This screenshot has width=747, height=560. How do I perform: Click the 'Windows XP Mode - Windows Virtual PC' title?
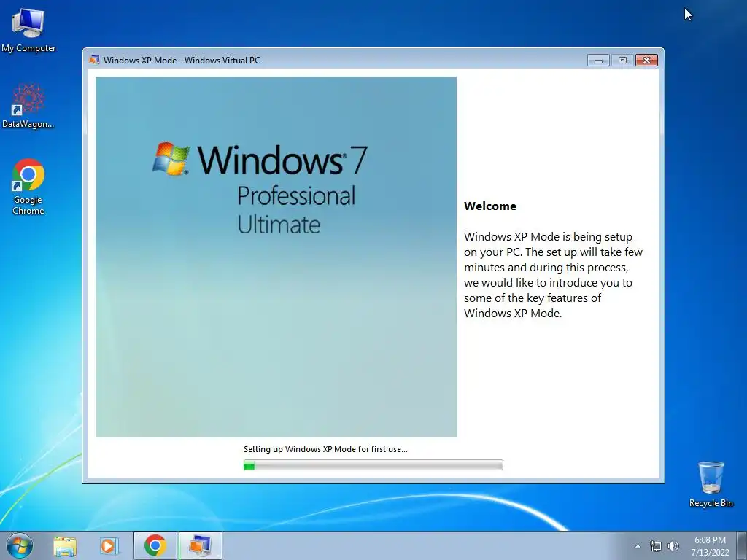coord(182,61)
